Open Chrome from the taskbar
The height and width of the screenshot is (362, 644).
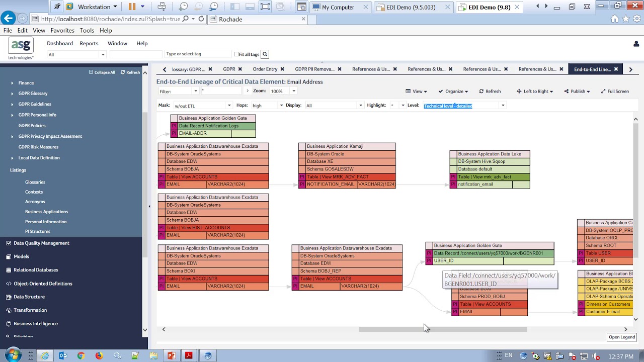81,355
